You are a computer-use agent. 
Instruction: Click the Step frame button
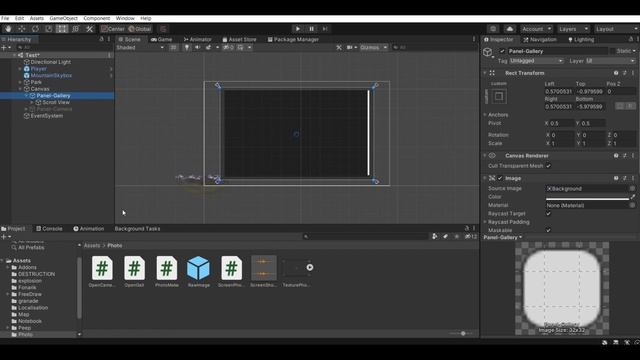325,29
